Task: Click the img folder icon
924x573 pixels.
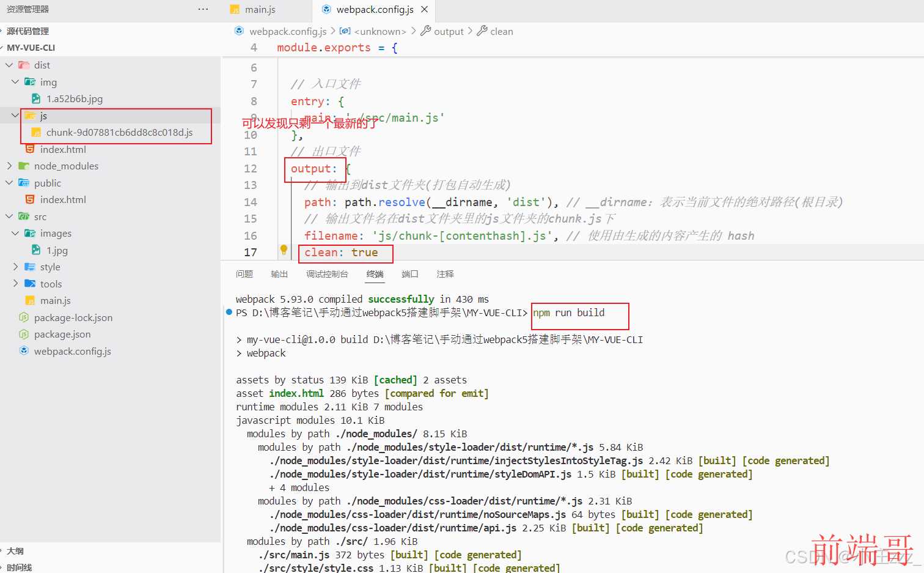Action: 30,82
